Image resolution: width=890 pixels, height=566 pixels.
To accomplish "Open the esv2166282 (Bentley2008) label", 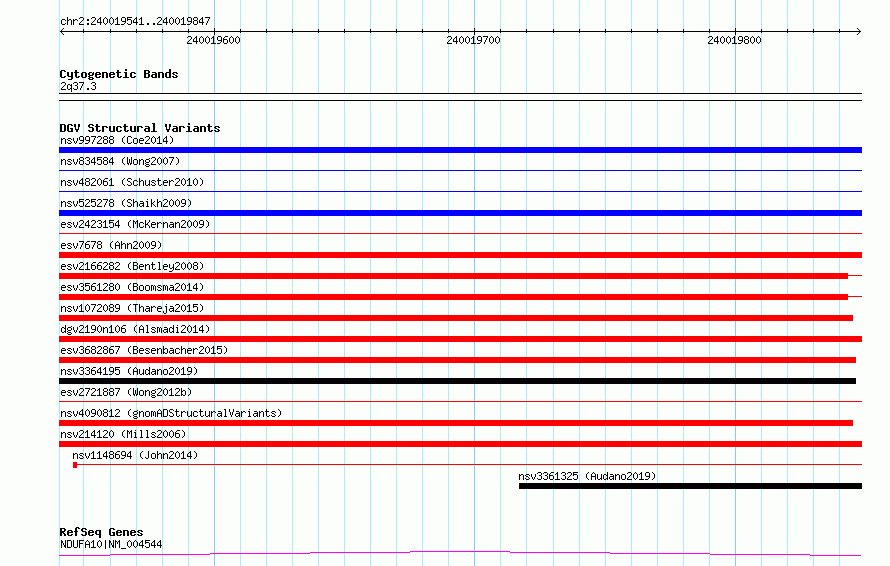I will pos(132,266).
